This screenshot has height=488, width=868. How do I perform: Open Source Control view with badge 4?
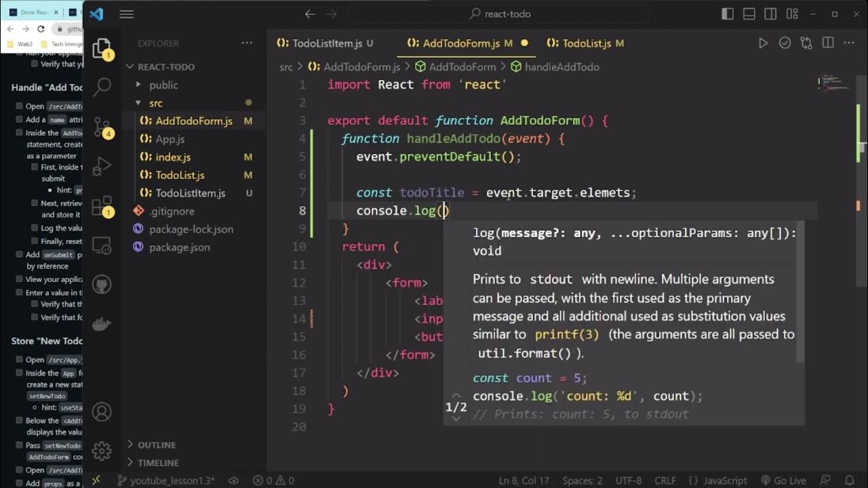[102, 127]
